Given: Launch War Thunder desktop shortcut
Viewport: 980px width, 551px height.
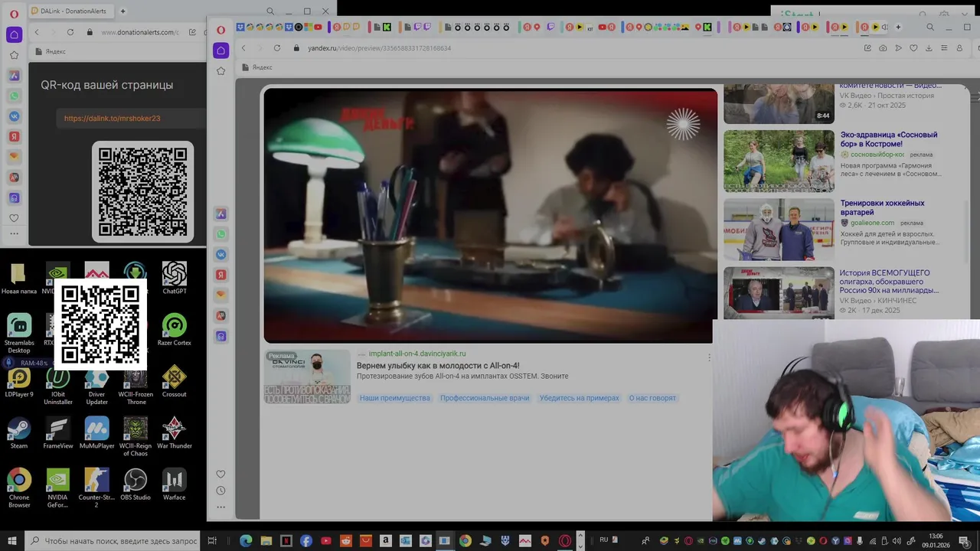Looking at the screenshot, I should [x=175, y=432].
